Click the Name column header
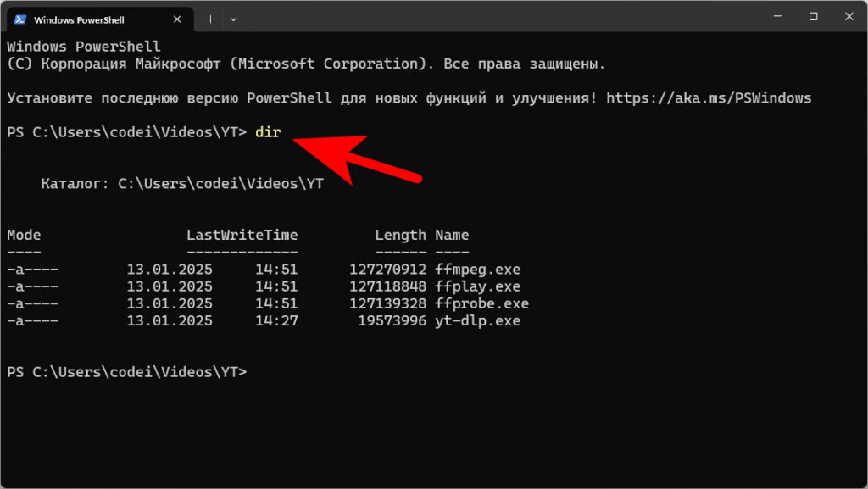The width and height of the screenshot is (868, 489). click(x=452, y=235)
